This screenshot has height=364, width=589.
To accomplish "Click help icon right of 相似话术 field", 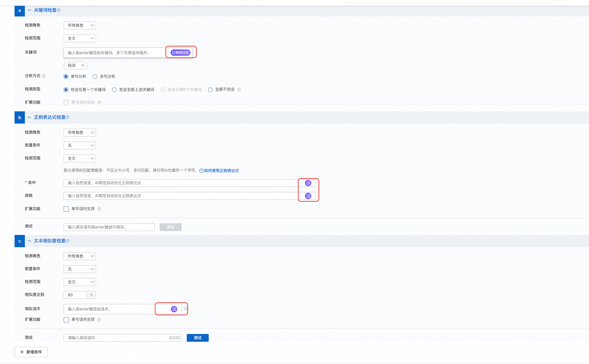I will (186, 309).
